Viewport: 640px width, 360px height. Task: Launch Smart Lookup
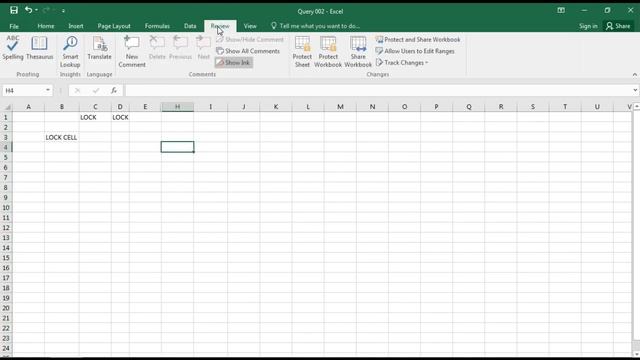click(x=70, y=52)
